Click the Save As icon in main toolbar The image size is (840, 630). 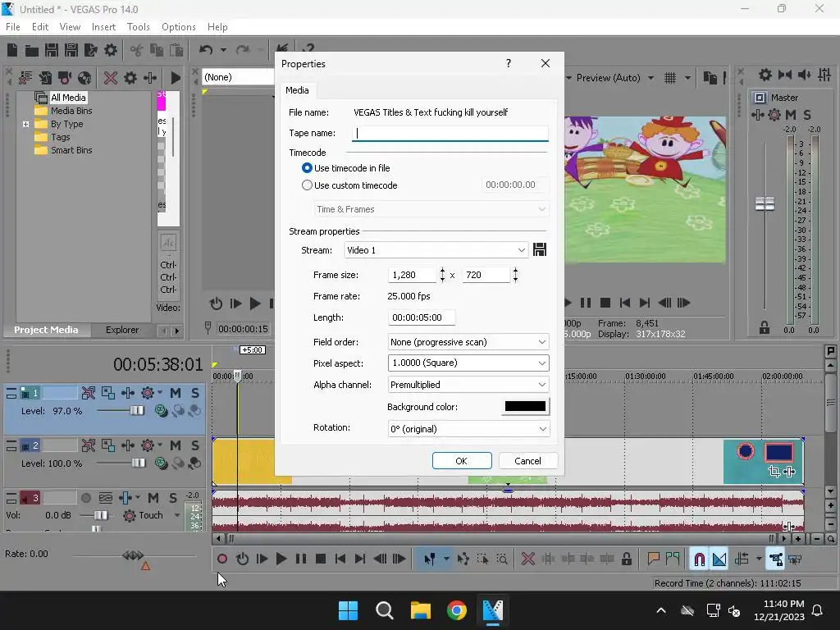tap(71, 50)
